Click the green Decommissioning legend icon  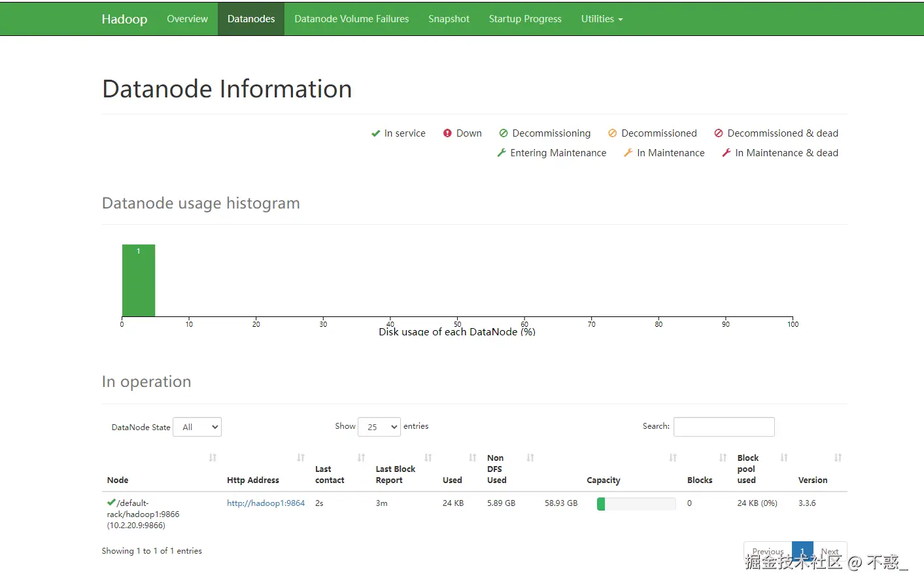pyautogui.click(x=504, y=133)
